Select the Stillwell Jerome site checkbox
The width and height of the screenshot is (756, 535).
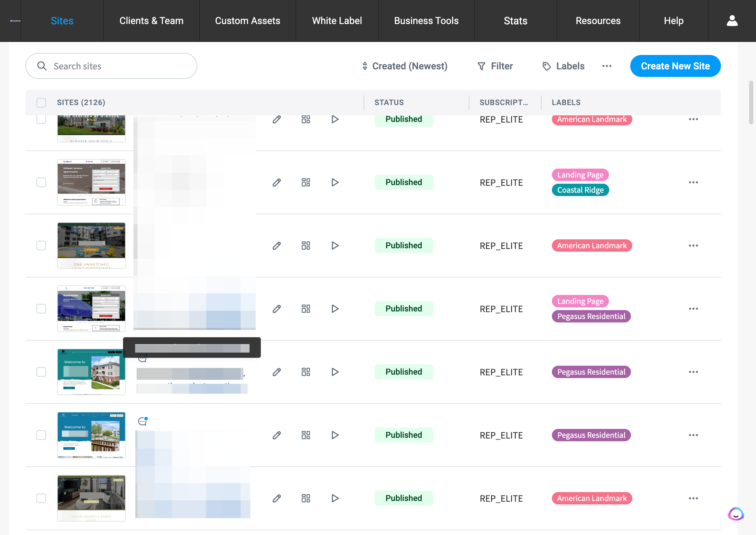coord(41,182)
